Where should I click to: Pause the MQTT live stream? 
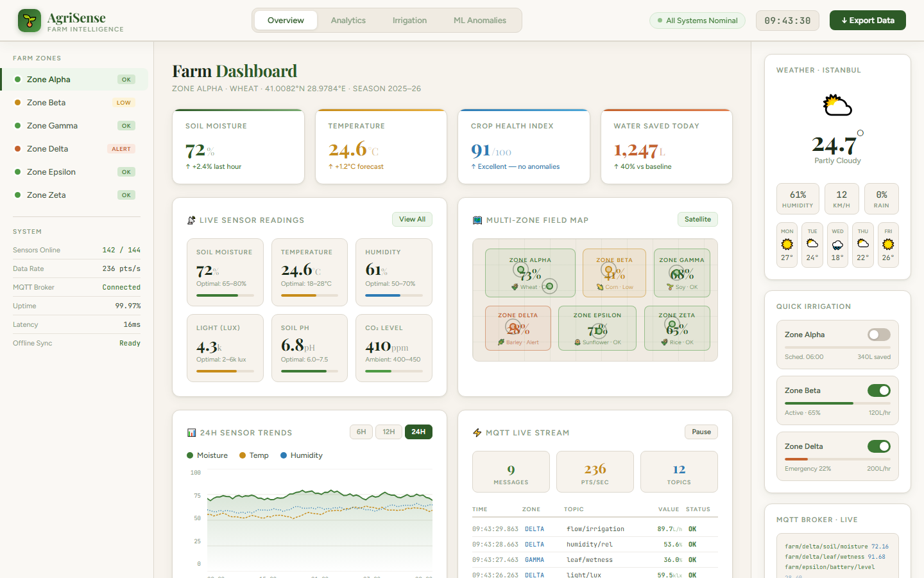click(x=701, y=432)
